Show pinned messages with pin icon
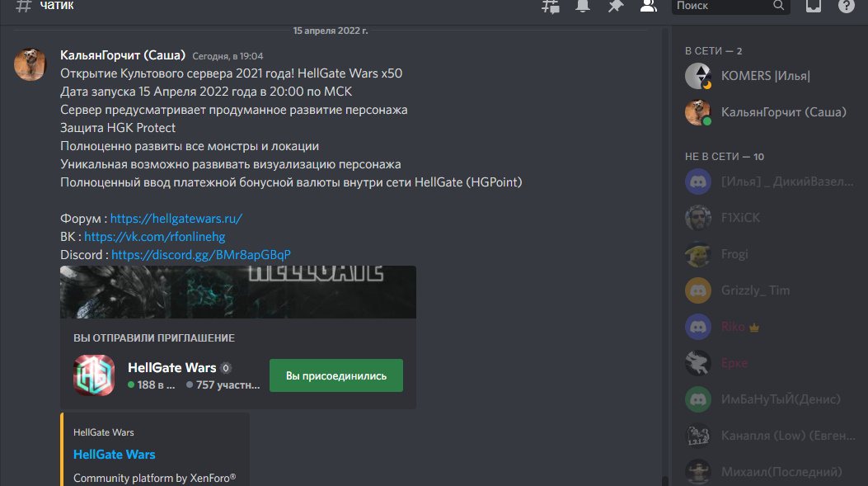The height and width of the screenshot is (486, 868). (615, 6)
